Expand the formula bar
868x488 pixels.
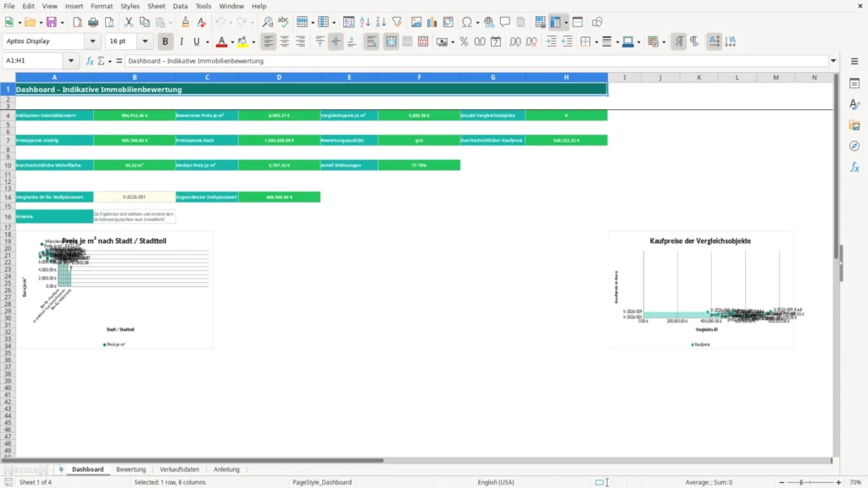click(833, 61)
